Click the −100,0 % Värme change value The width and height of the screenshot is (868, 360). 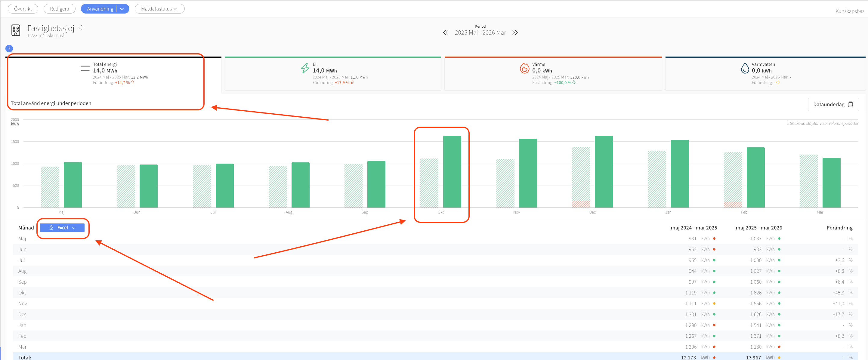562,82
